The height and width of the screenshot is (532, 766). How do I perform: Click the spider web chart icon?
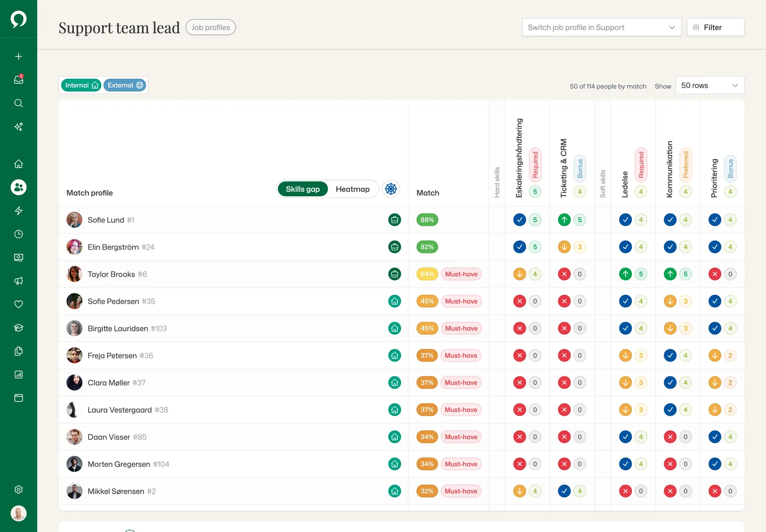391,189
